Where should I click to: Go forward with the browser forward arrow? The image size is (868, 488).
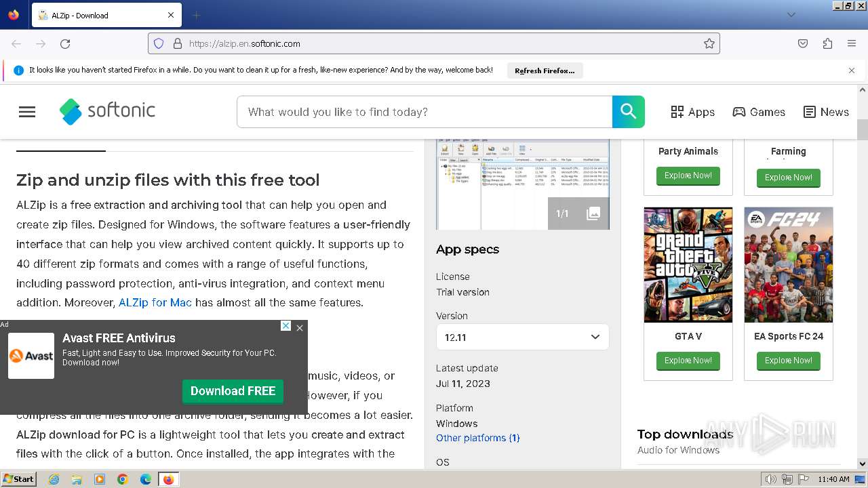(x=41, y=43)
